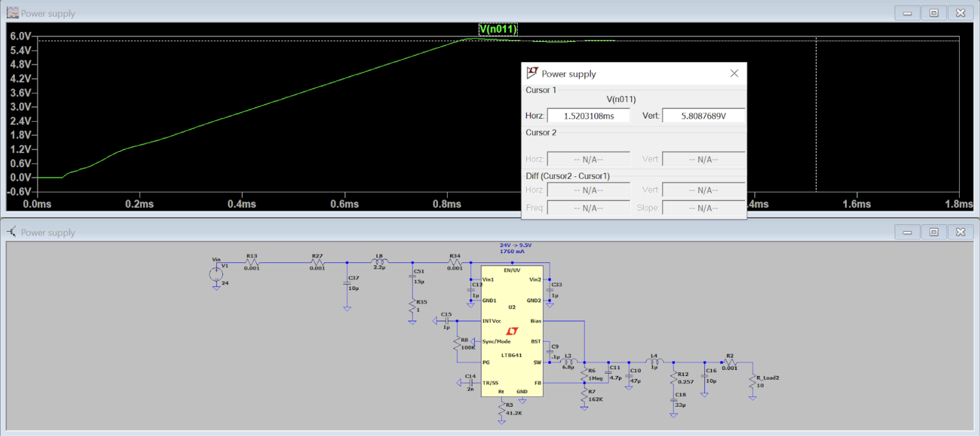
Task: Click the 6.0V vertical axis label
Action: [21, 36]
